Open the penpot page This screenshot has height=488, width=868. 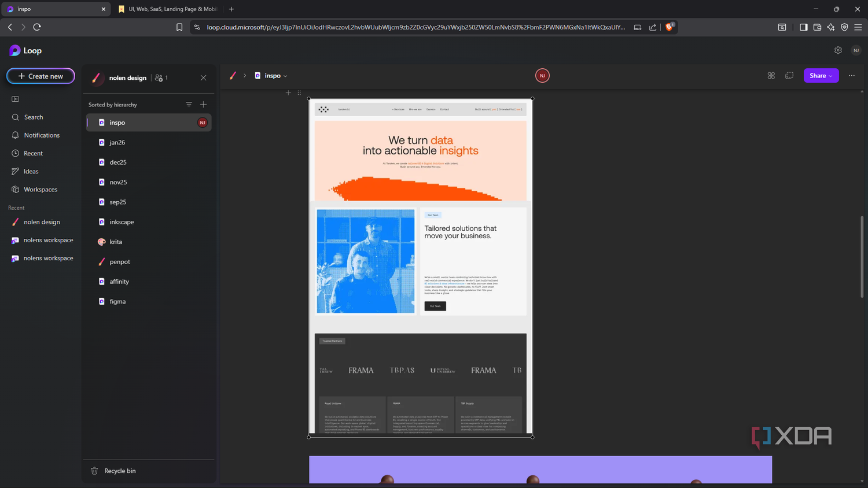(149, 262)
